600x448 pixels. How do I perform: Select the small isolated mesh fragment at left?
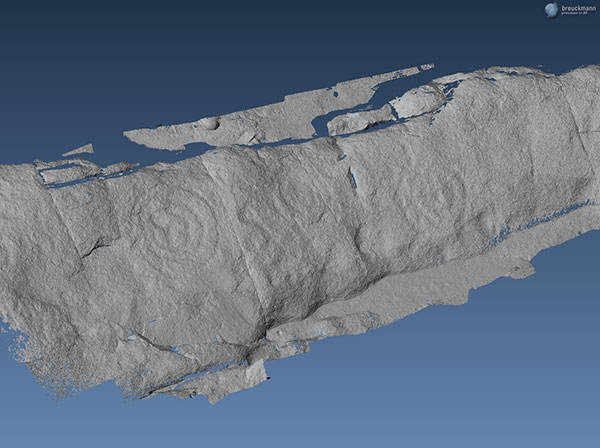click(x=79, y=151)
